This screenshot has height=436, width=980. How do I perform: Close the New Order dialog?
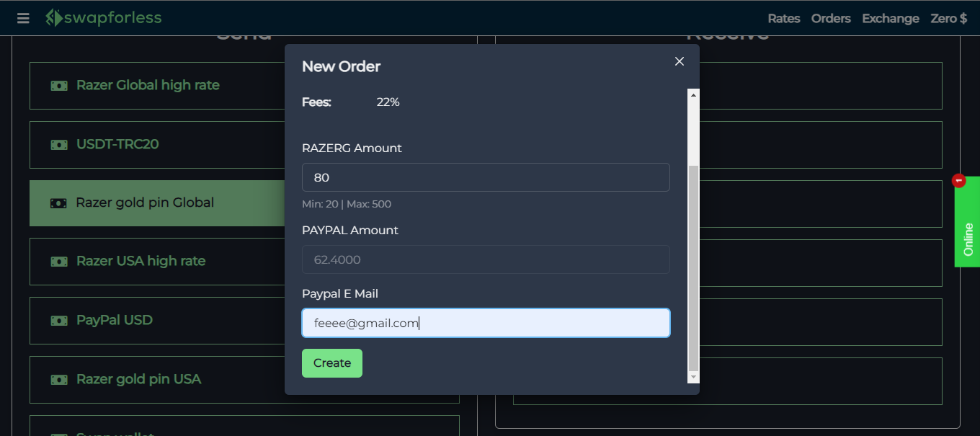pos(679,61)
